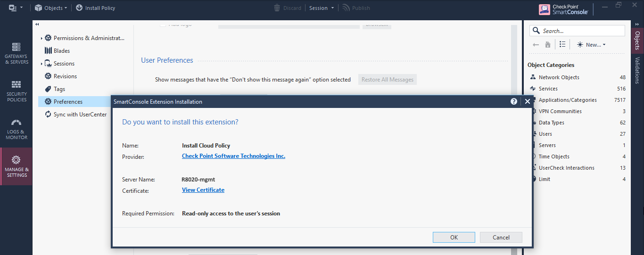Select the Manage & Settings view

pyautogui.click(x=17, y=166)
